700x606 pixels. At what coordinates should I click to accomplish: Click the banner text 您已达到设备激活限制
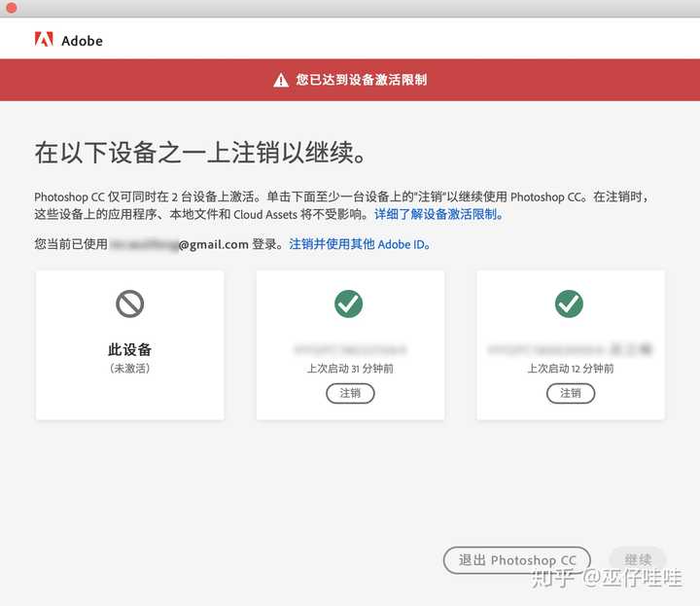click(361, 80)
